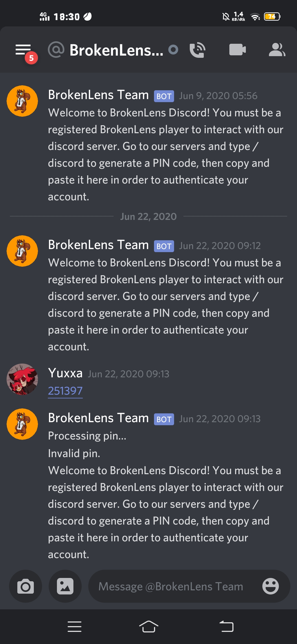Tap Android home navigation button
The image size is (297, 644).
pyautogui.click(x=148, y=627)
